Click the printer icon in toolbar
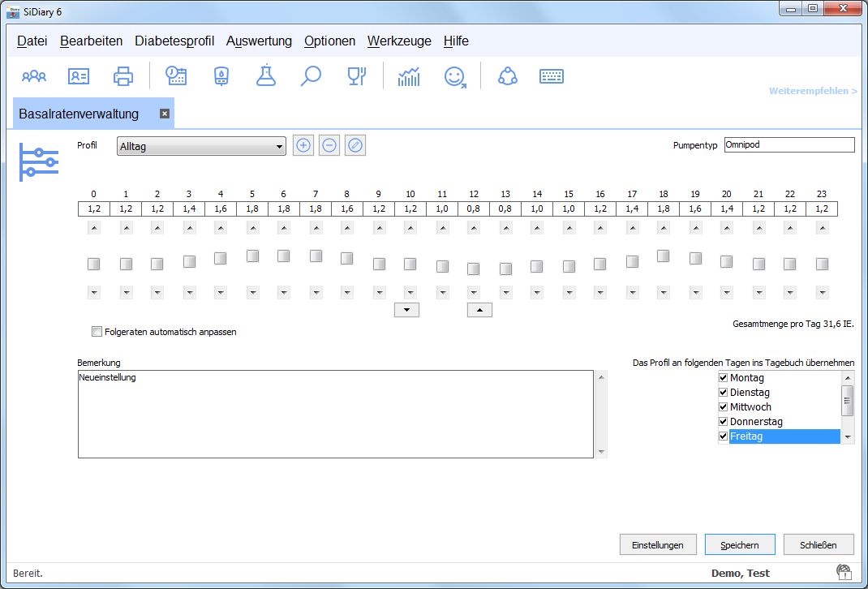This screenshot has width=868, height=589. point(123,76)
